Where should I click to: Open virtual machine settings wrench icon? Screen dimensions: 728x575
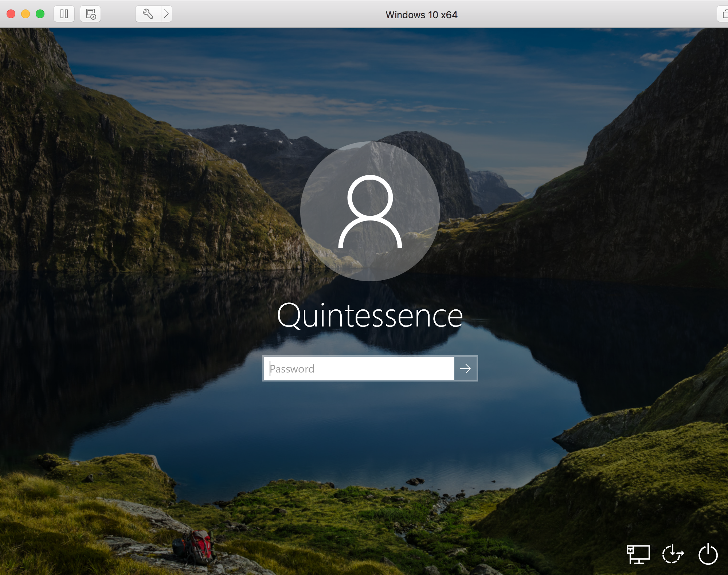[148, 14]
